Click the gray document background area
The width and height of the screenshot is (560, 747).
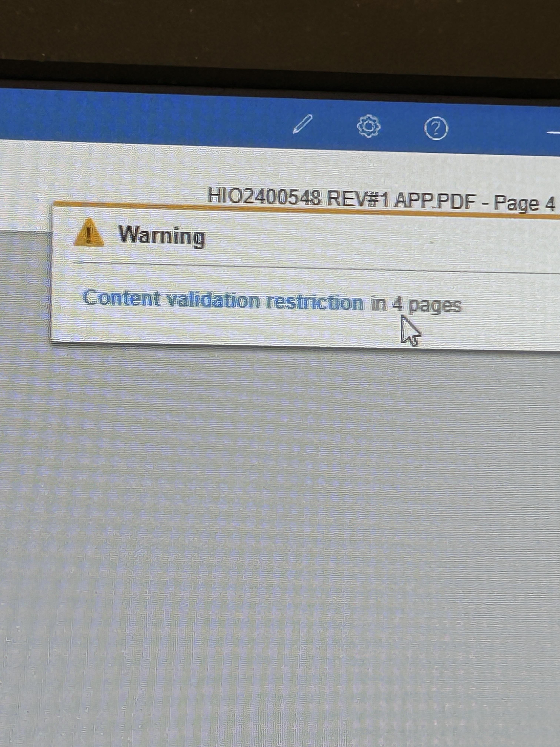[270, 507]
